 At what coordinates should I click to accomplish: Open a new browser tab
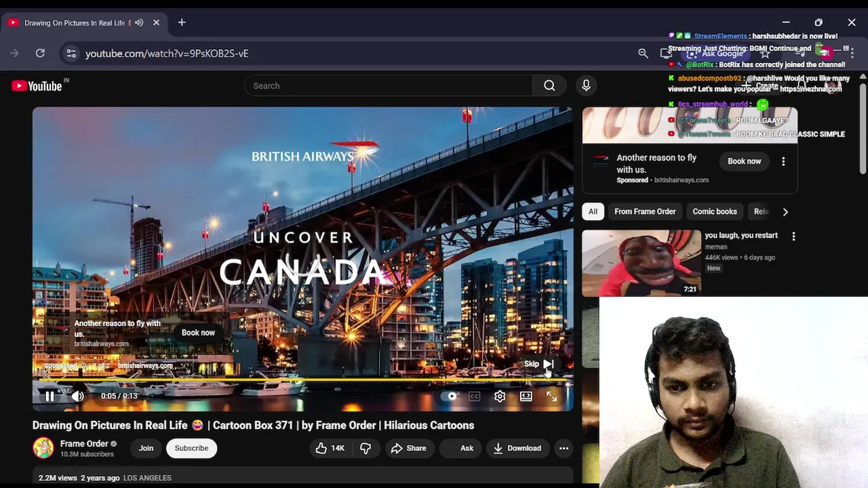(x=182, y=22)
